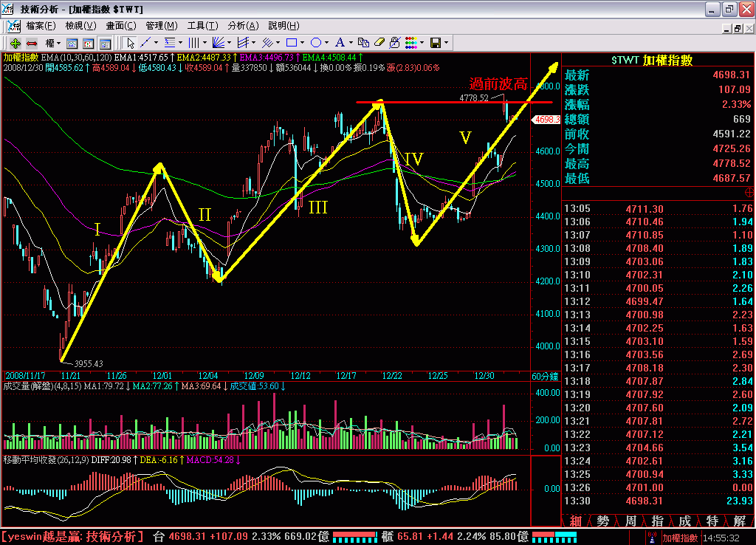Expand the diagonal lines tool dropdown arrow

[278, 43]
